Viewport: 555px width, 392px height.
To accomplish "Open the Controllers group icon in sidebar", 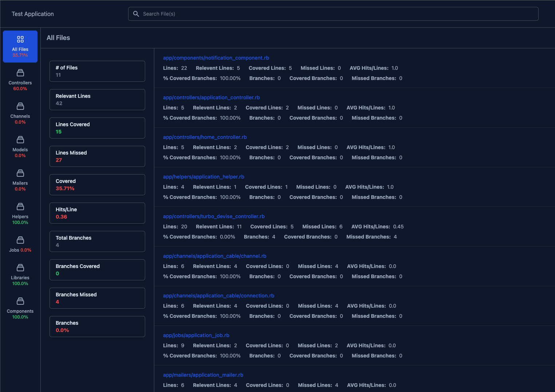I will pyautogui.click(x=20, y=73).
